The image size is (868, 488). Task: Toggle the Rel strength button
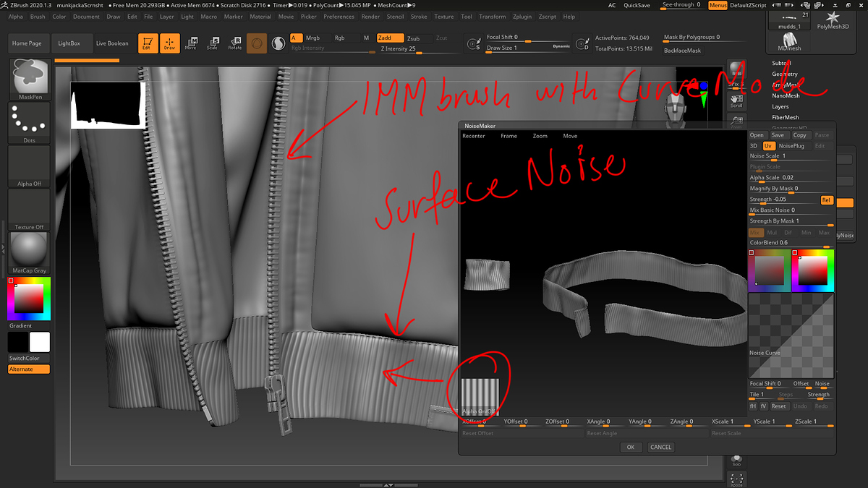click(826, 200)
